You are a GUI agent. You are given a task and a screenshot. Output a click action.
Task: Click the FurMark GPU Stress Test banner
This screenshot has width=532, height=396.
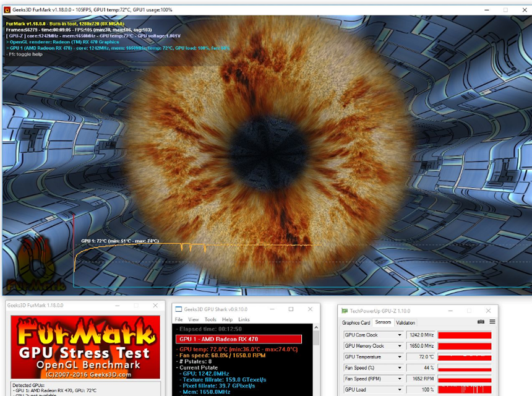click(x=85, y=347)
